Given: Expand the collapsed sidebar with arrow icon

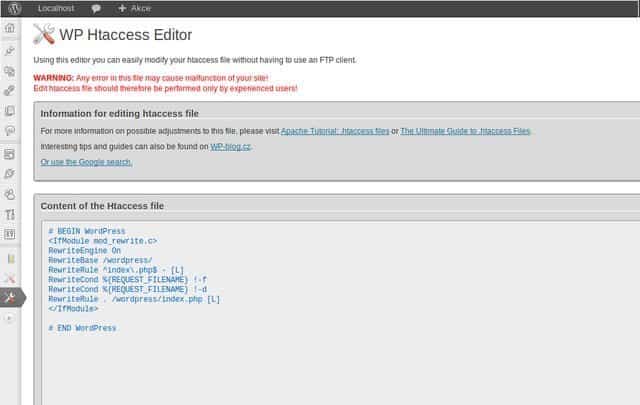Looking at the screenshot, I should 9,318.
